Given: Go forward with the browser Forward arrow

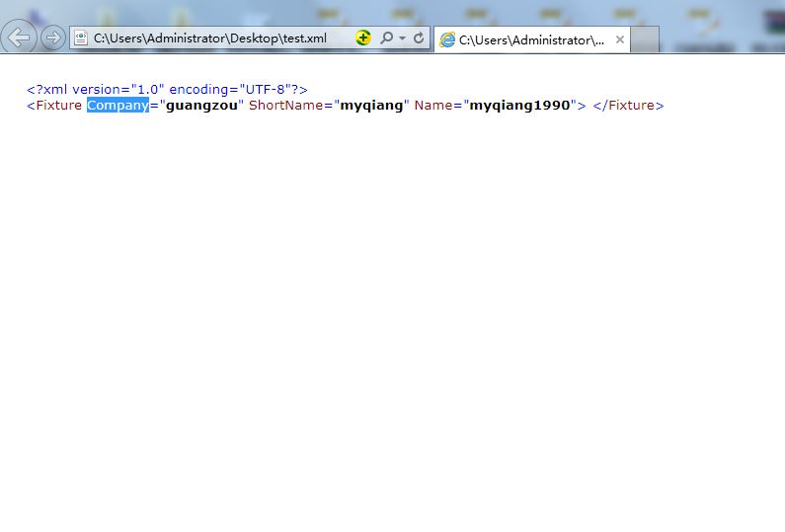Looking at the screenshot, I should tap(52, 38).
